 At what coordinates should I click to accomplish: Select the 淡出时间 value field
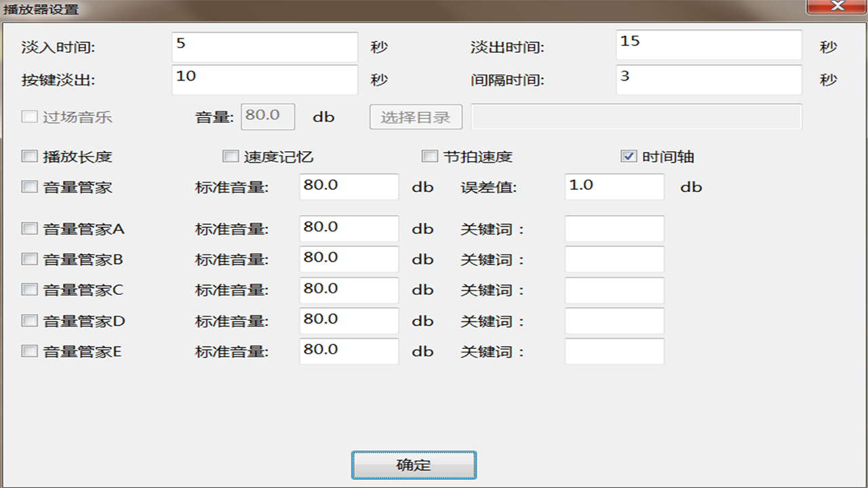click(708, 45)
